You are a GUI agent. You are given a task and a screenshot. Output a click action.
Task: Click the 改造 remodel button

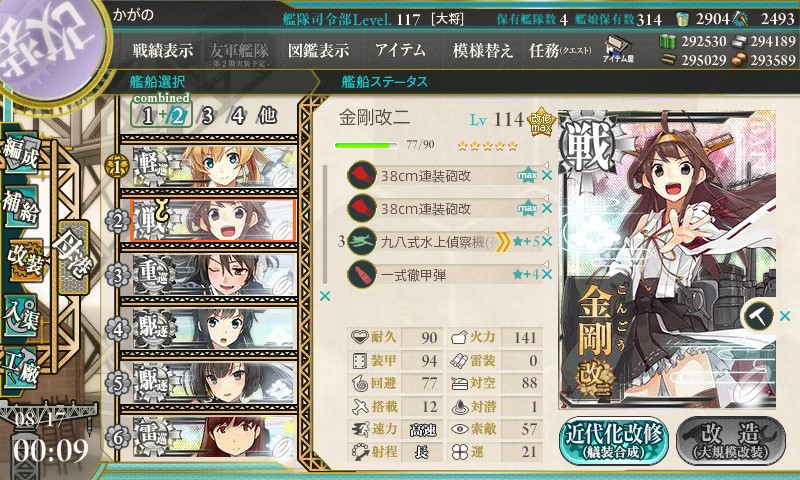tap(731, 441)
